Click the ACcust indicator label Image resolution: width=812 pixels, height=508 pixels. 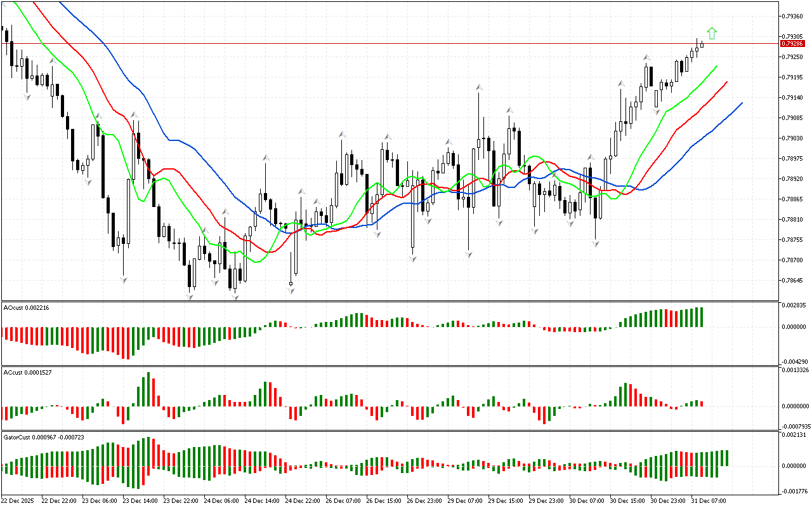click(x=27, y=372)
